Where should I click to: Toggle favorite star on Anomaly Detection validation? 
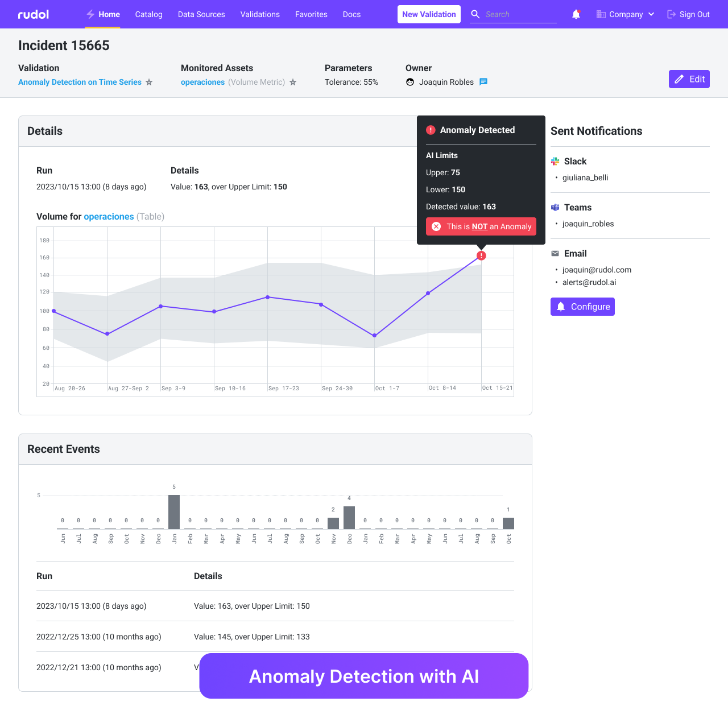point(149,82)
